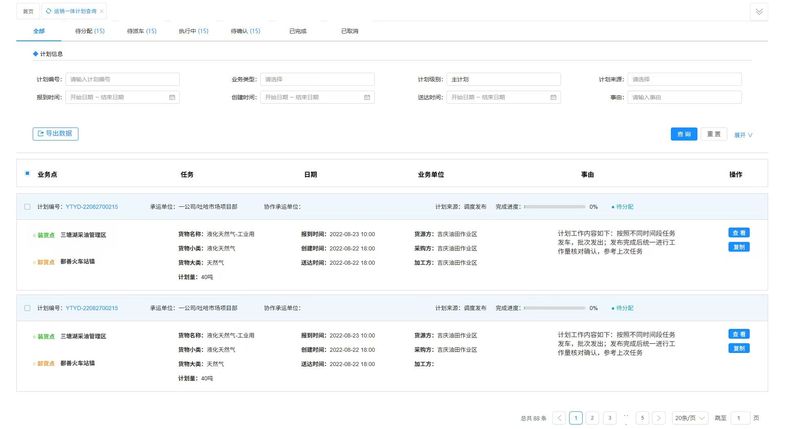800x429 pixels.
Task: Go to the previous page arrow
Action: click(x=559, y=417)
